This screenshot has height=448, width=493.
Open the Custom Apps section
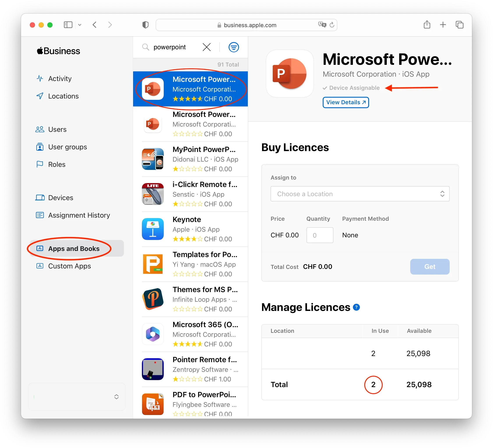pyautogui.click(x=69, y=266)
